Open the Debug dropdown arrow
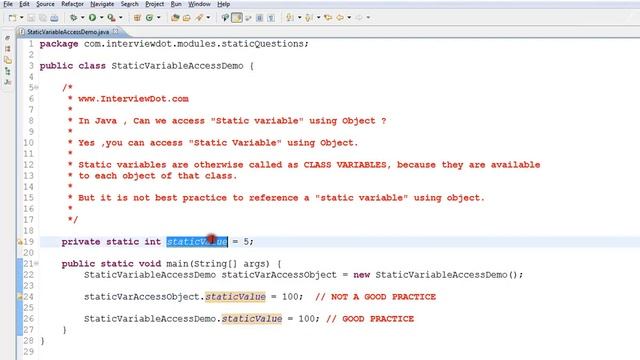The width and height of the screenshot is (640, 360). click(82, 18)
